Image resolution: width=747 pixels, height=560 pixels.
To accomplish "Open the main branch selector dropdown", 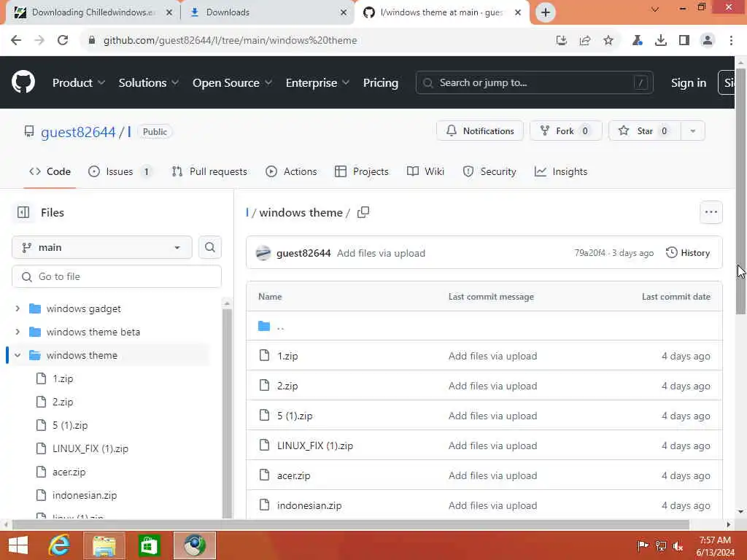I will pos(102,248).
